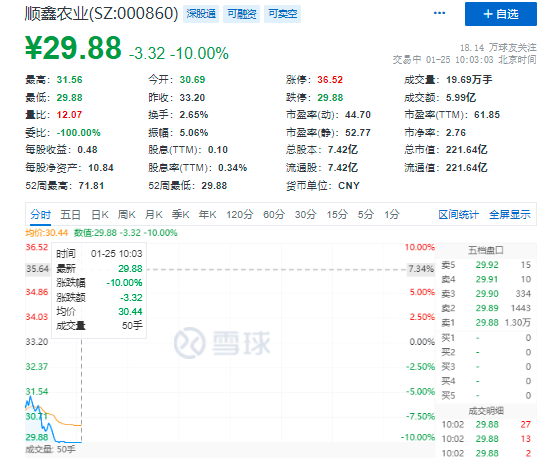The image size is (560, 458).
Task: Switch to the 30分 chart tab
Action: (x=305, y=214)
